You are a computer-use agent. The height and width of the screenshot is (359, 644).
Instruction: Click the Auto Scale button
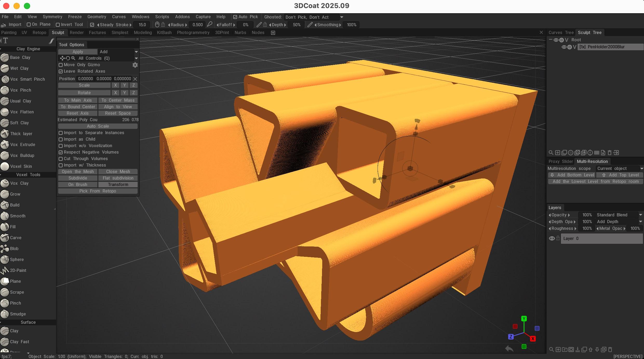[x=98, y=126]
